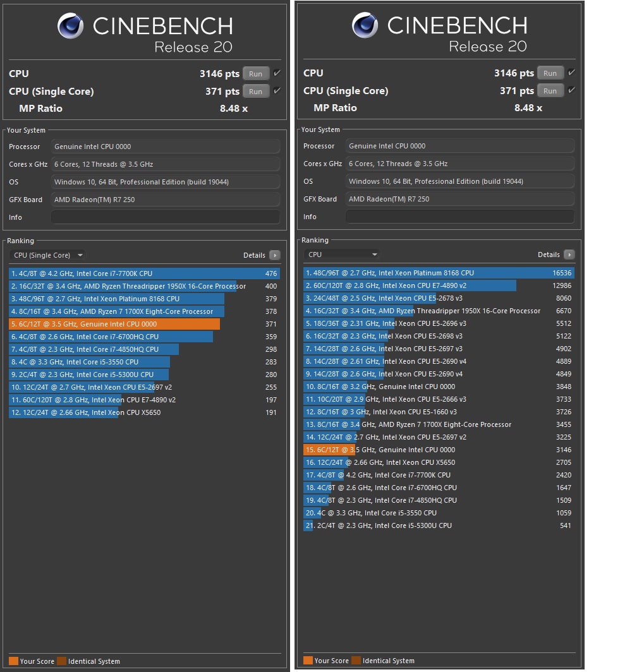
Task: Select Xeon Platinum 8168 row scoring 379
Action: coord(145,299)
